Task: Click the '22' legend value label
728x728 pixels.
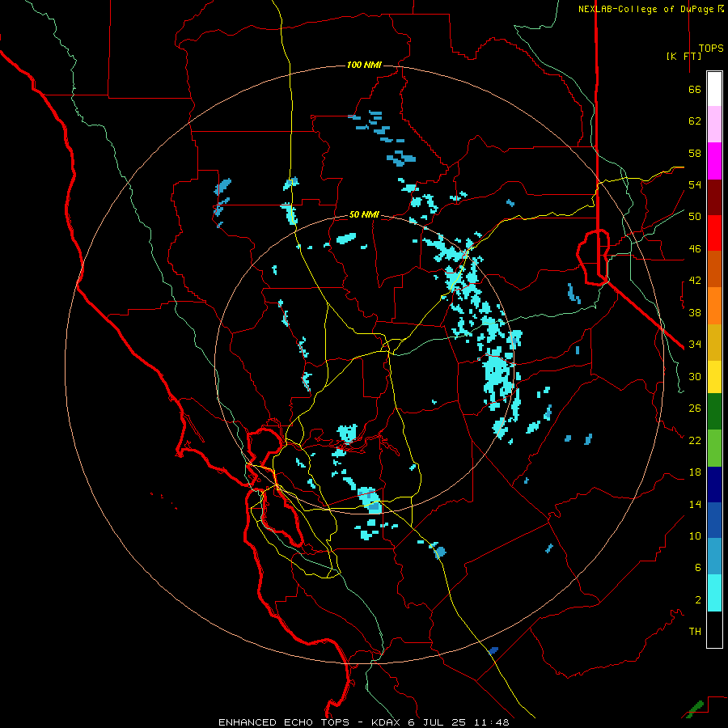Action: (x=695, y=440)
